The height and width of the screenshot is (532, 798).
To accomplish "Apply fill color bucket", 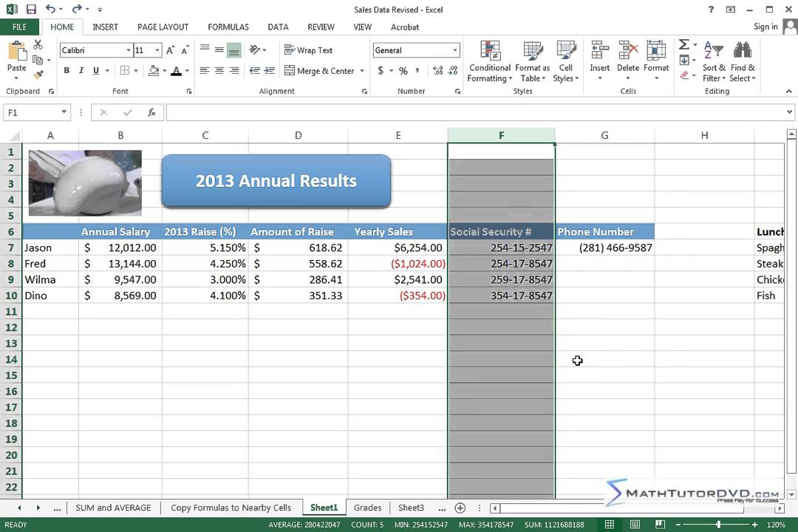I will 154,71.
